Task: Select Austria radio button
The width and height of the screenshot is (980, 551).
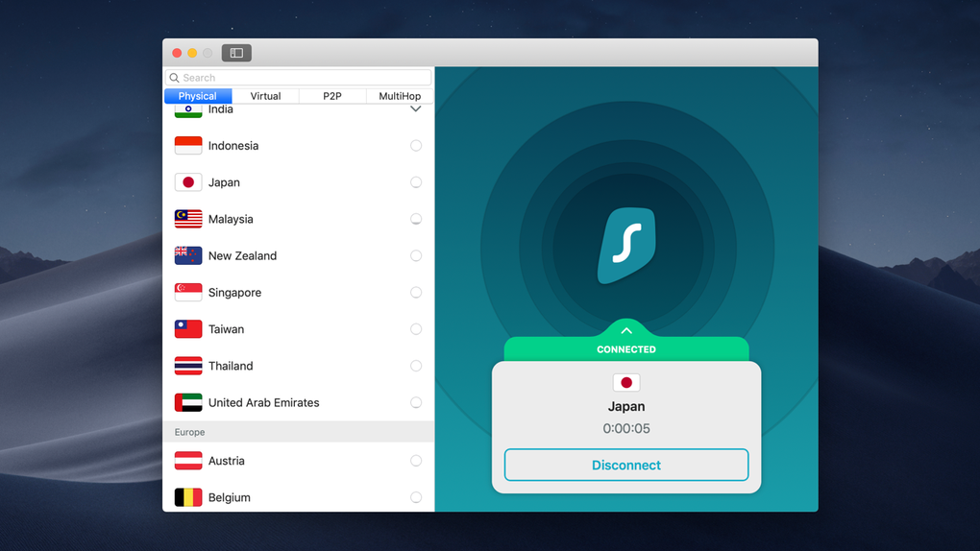Action: coord(416,461)
